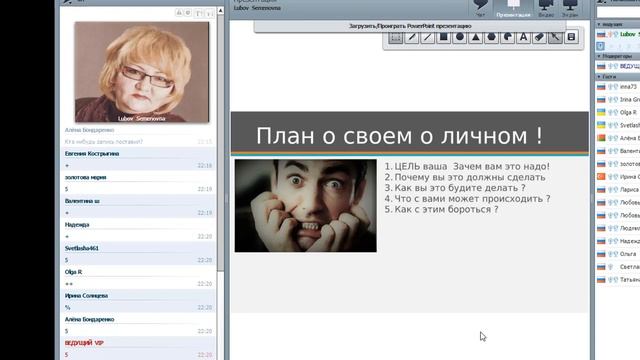Click slide line '5. Как с этим бороться ?'
640x360 pixels.
pos(441,209)
